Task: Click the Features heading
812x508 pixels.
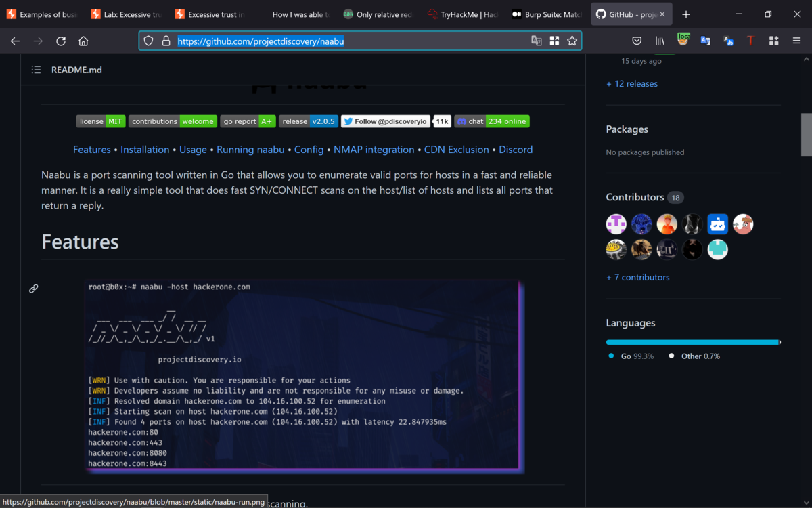Action: coord(80,242)
